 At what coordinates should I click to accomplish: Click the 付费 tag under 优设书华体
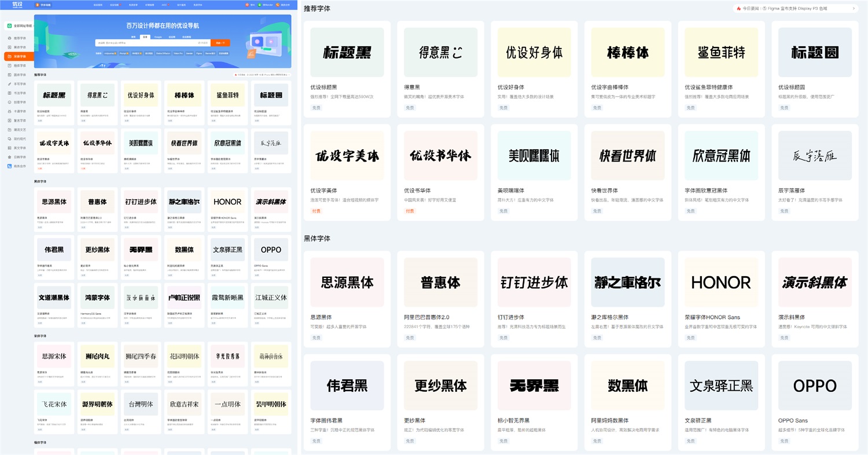click(410, 211)
